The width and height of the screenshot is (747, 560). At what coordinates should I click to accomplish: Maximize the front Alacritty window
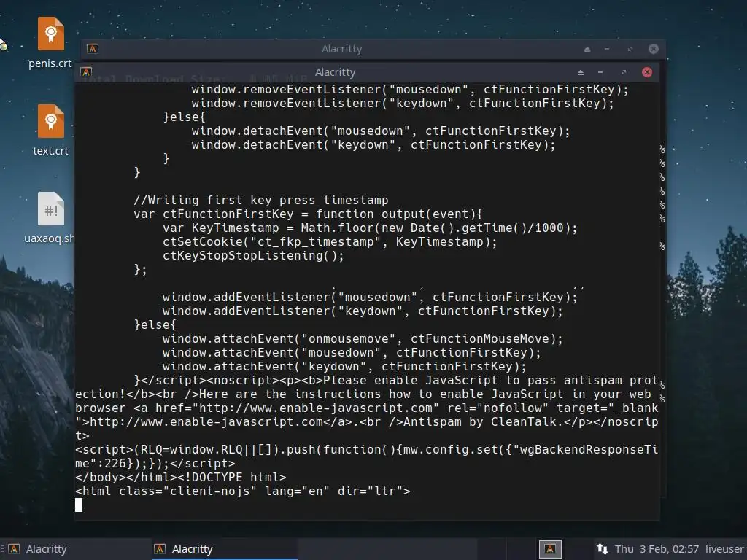coord(624,72)
